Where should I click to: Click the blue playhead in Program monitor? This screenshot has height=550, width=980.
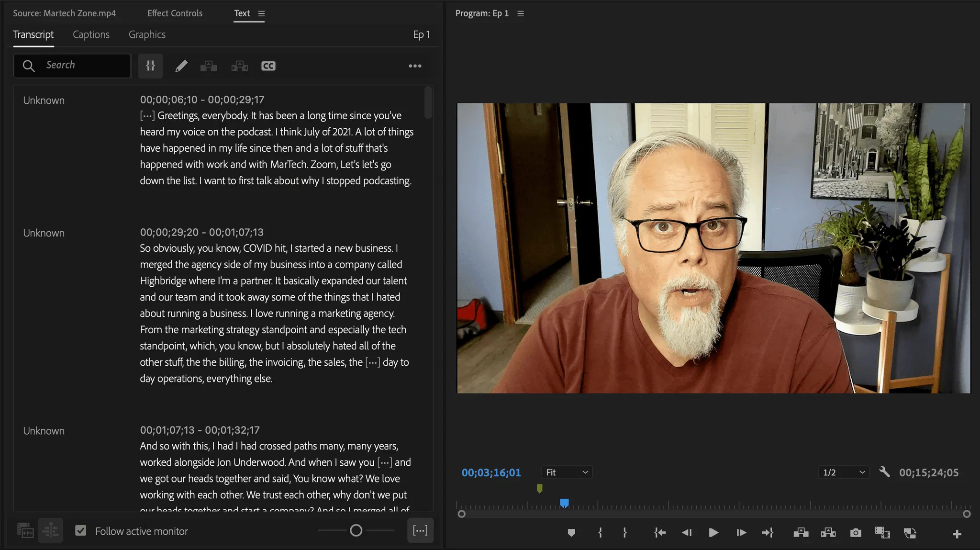pyautogui.click(x=564, y=503)
